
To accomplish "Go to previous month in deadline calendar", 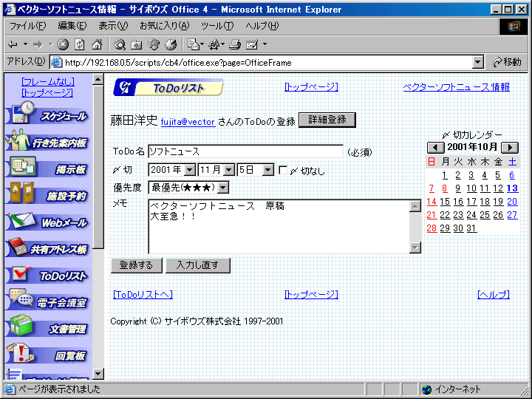I will [x=435, y=148].
